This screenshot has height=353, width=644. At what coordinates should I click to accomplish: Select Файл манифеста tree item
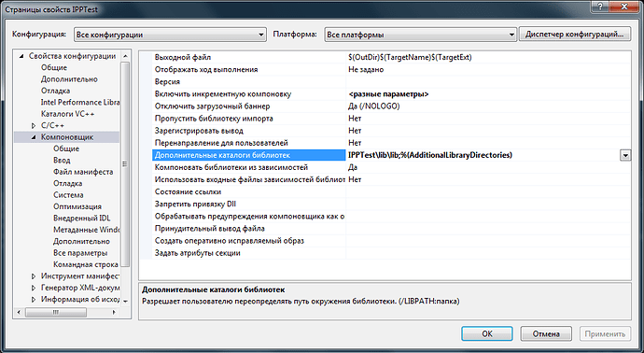tap(83, 172)
